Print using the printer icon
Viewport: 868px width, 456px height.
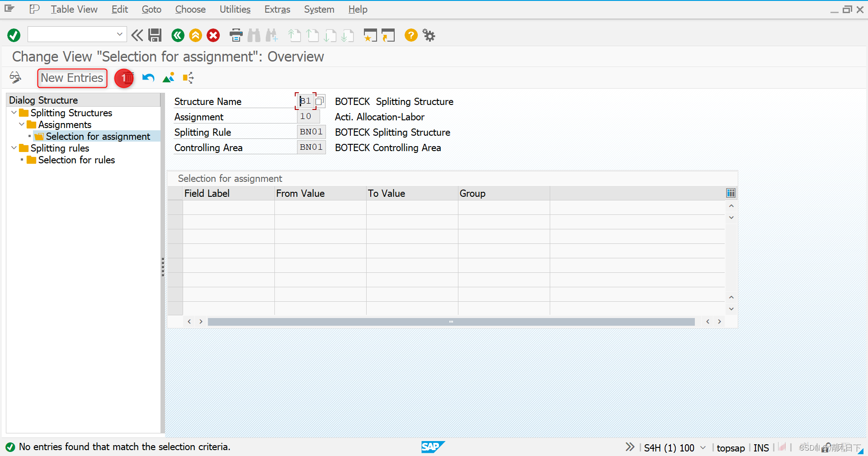tap(236, 35)
